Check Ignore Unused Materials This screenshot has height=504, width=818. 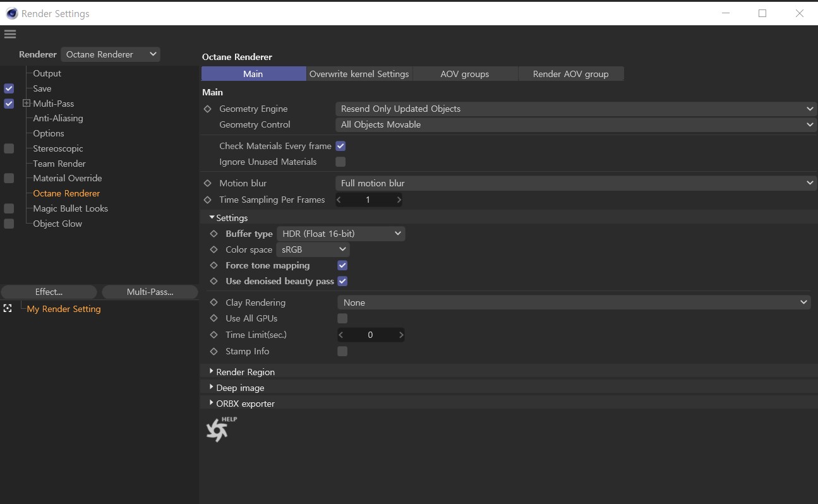[340, 162]
